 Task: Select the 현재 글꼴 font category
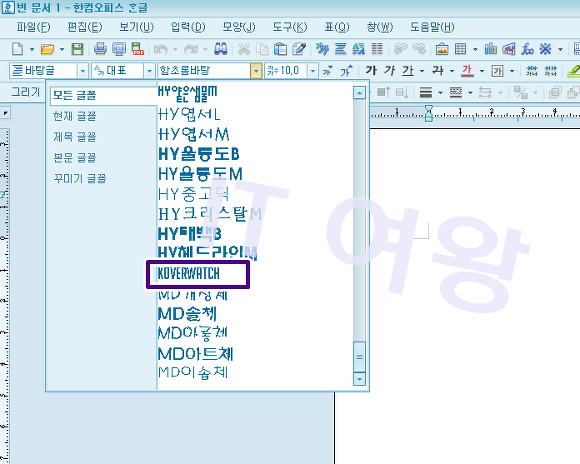[x=75, y=116]
